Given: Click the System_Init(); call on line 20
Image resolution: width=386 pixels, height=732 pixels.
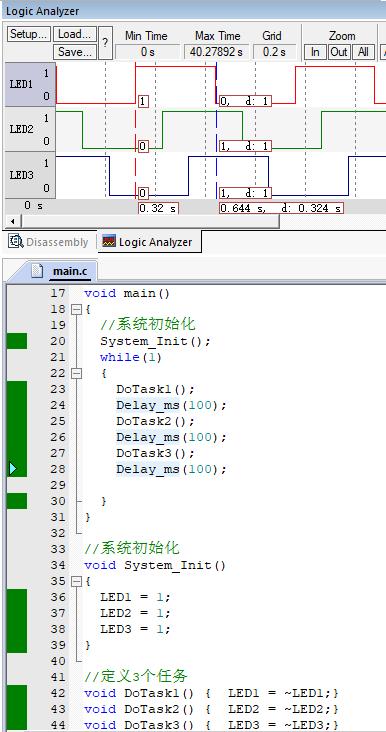Looking at the screenshot, I should (155, 341).
